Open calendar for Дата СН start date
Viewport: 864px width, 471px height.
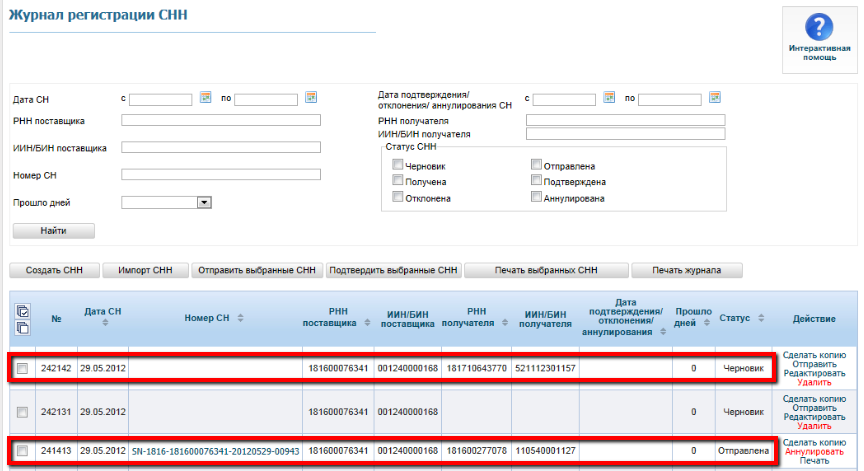pyautogui.click(x=205, y=97)
